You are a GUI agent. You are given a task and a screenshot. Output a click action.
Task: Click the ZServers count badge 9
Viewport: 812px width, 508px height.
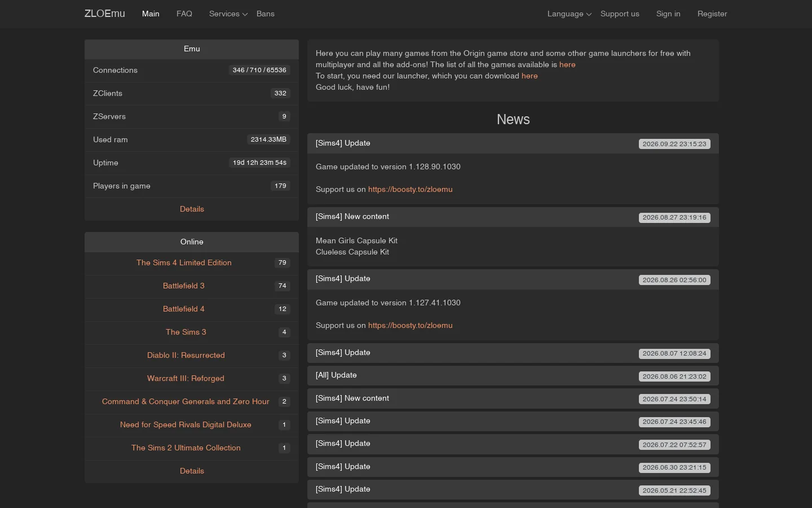pos(284,116)
